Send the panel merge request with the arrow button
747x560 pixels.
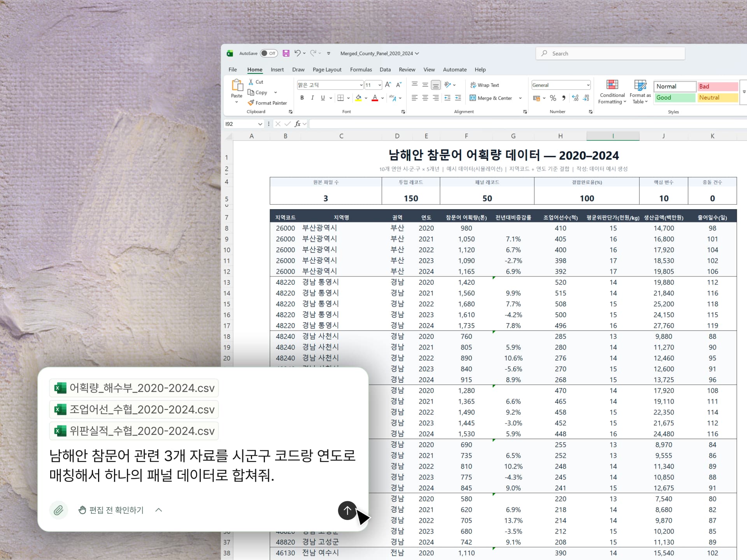click(347, 511)
